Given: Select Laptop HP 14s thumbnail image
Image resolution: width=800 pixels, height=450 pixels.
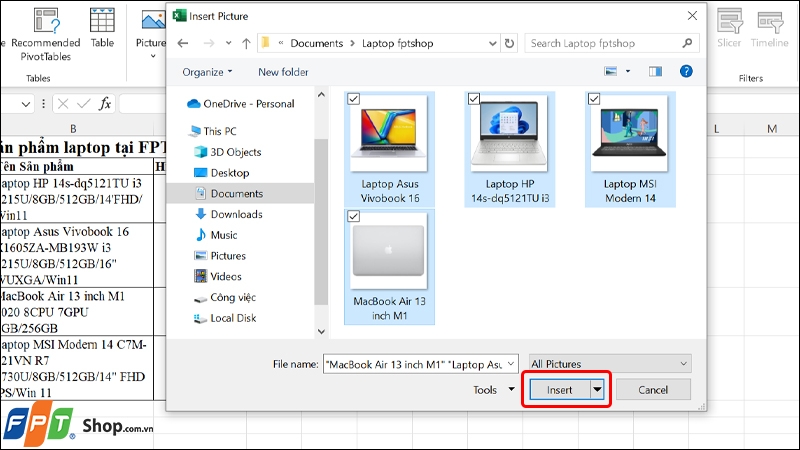Looking at the screenshot, I should click(x=510, y=134).
